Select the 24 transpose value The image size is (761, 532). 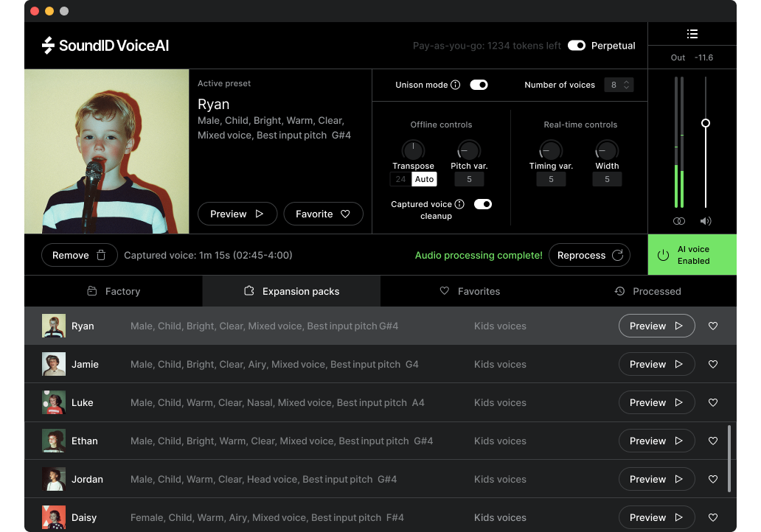(x=400, y=180)
